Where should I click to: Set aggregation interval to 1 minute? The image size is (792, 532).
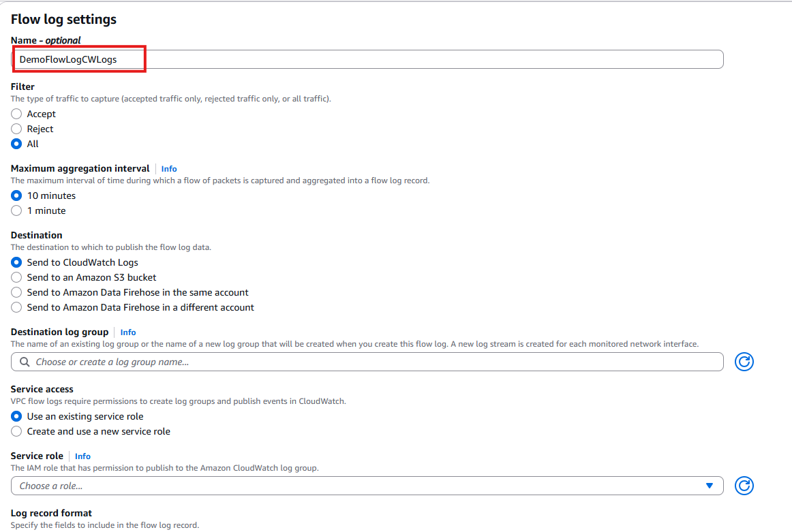click(x=17, y=210)
